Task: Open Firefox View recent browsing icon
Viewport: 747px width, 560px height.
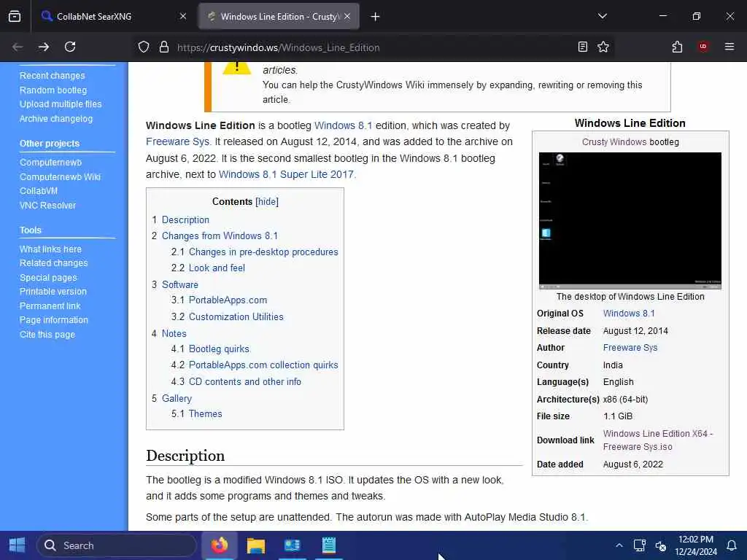Action: [15, 17]
